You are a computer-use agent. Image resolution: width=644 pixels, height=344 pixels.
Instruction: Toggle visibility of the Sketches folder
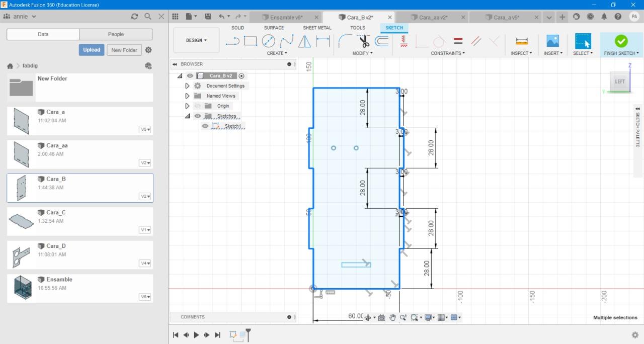197,116
